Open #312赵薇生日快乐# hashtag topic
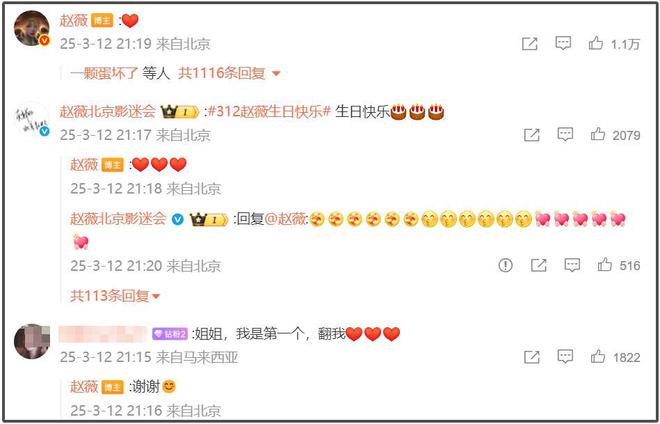The width and height of the screenshot is (660, 424). click(269, 112)
